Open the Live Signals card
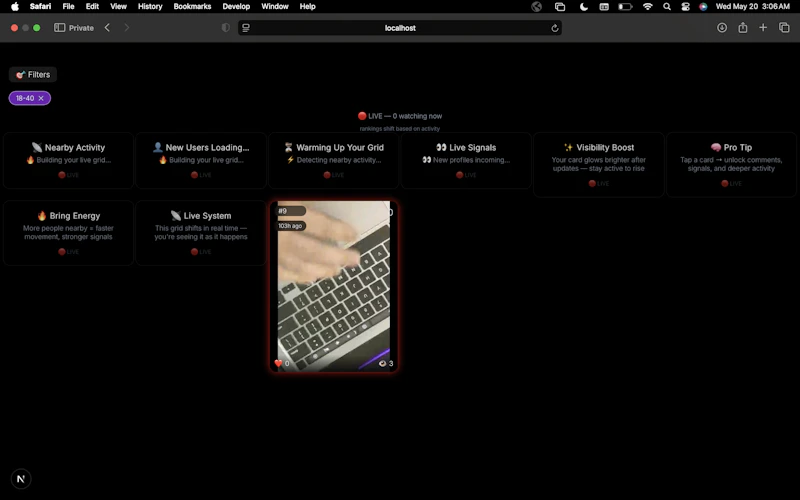The height and width of the screenshot is (500, 800). coord(466,160)
